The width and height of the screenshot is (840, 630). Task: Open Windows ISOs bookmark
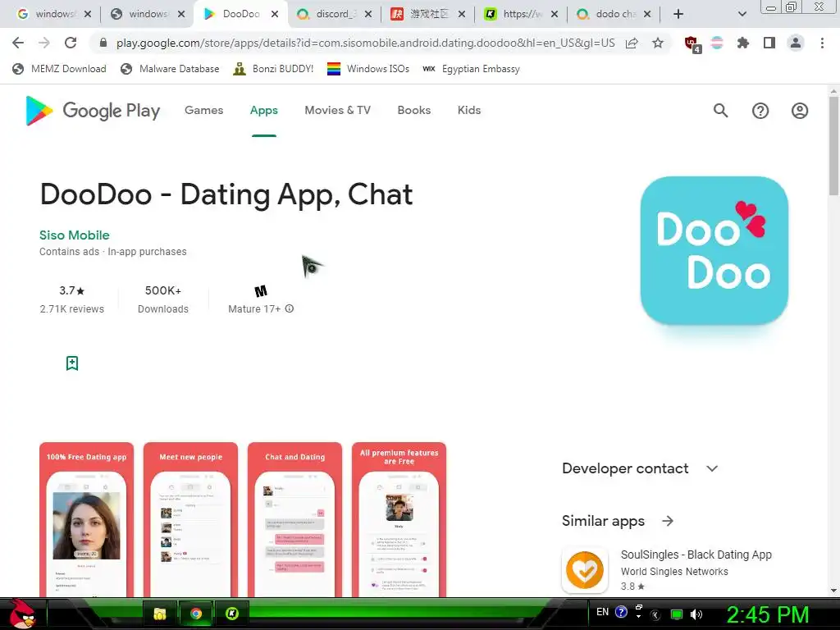[x=368, y=69]
